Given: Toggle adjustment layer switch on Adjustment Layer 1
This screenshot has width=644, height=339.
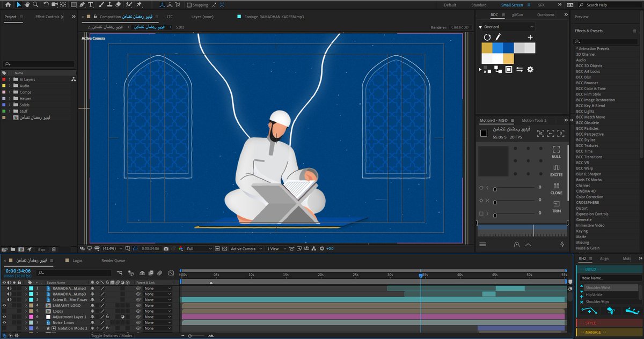Looking at the screenshot, I should click(123, 317).
